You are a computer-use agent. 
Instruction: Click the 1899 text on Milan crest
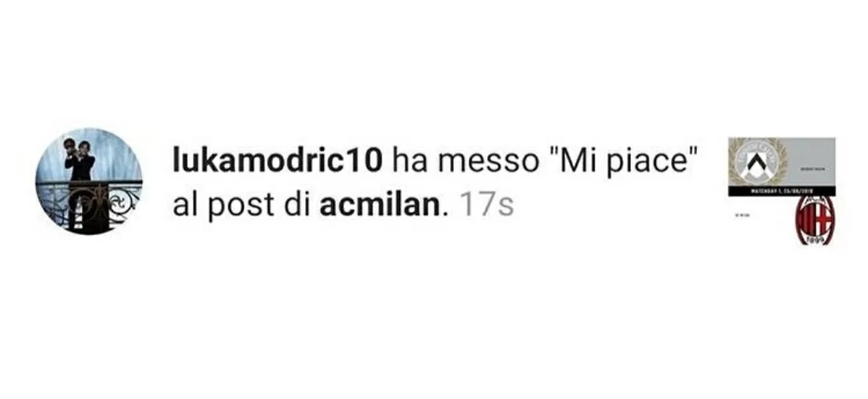815,240
